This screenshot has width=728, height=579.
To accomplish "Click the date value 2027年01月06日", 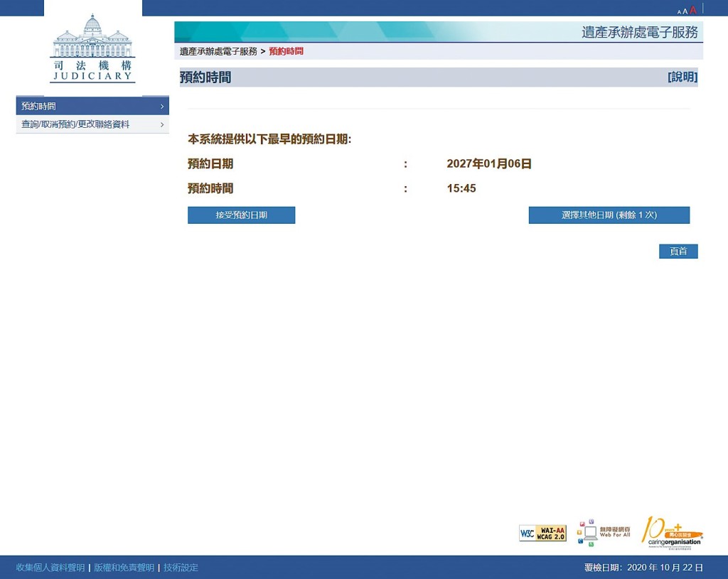I will click(489, 164).
